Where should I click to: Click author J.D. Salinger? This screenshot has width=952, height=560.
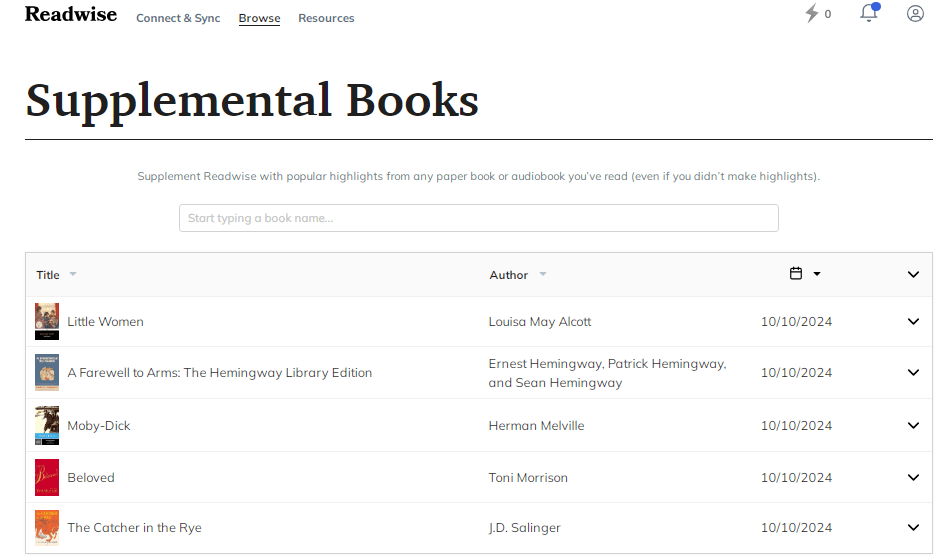click(525, 527)
